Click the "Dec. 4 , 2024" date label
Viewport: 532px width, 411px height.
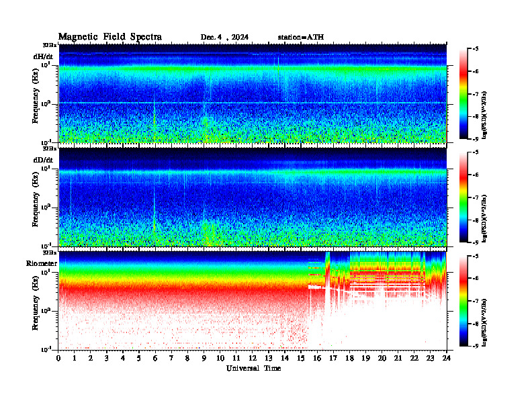tap(224, 38)
